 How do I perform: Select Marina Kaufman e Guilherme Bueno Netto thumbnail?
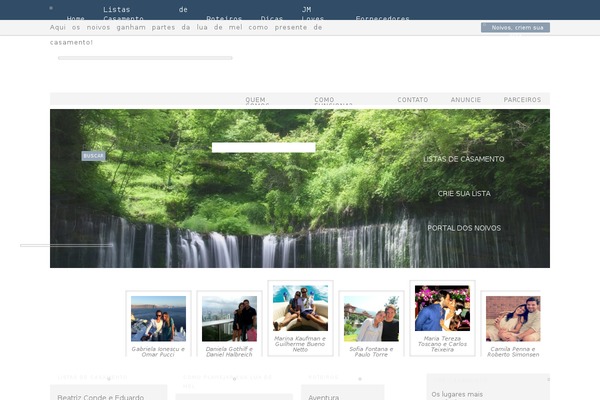[299, 307]
